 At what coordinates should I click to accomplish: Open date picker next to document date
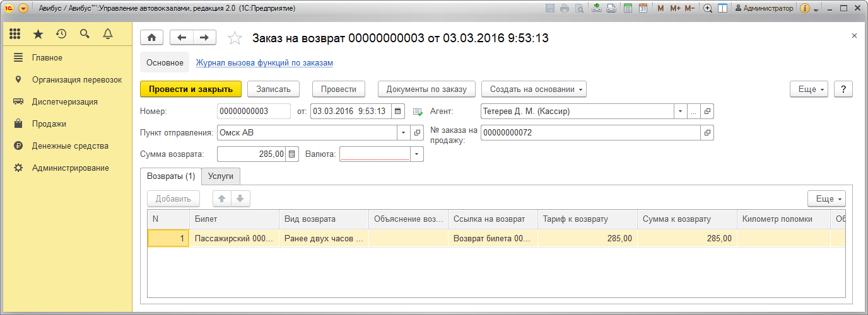click(398, 112)
